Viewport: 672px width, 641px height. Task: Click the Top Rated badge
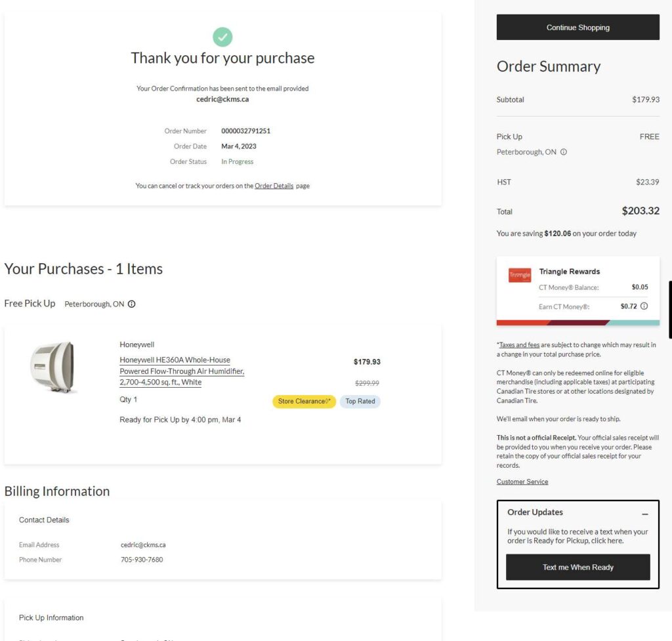pyautogui.click(x=360, y=402)
